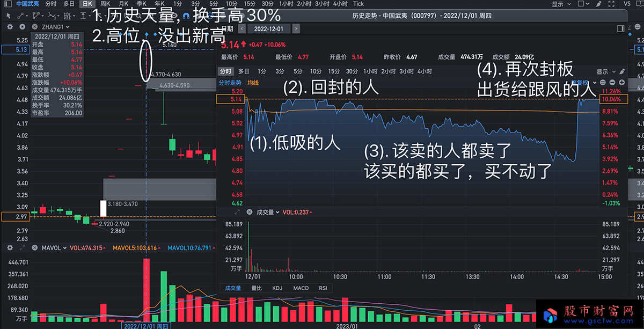644x329 pixels.
Task: Go to previous date in history window
Action: point(242,28)
